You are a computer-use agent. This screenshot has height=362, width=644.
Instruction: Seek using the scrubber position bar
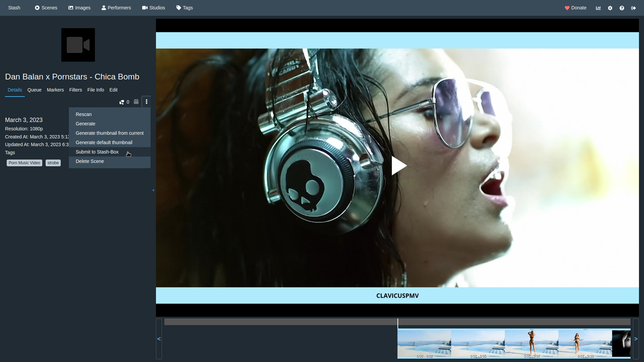click(397, 322)
